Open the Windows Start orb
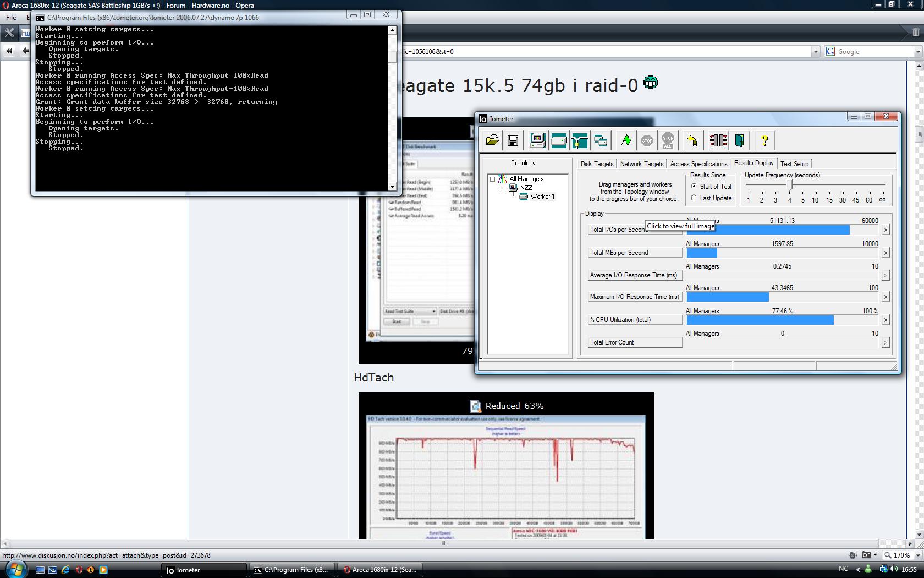Image resolution: width=924 pixels, height=578 pixels. coord(16,569)
